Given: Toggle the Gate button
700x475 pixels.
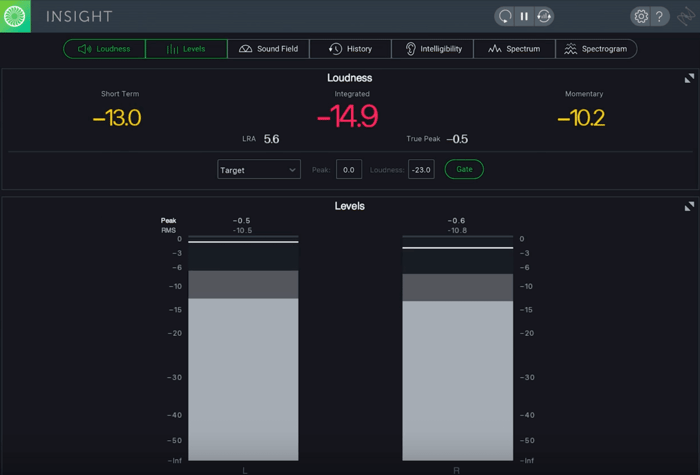Looking at the screenshot, I should [x=464, y=169].
